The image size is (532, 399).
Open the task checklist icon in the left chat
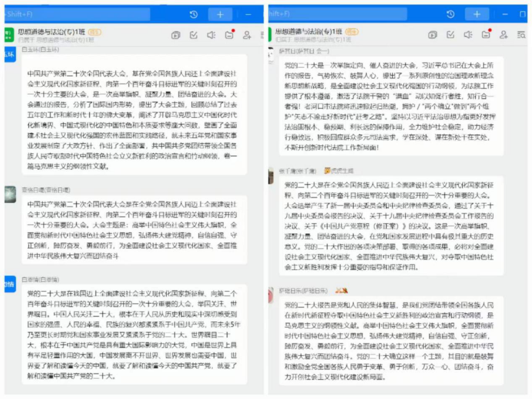point(194,35)
